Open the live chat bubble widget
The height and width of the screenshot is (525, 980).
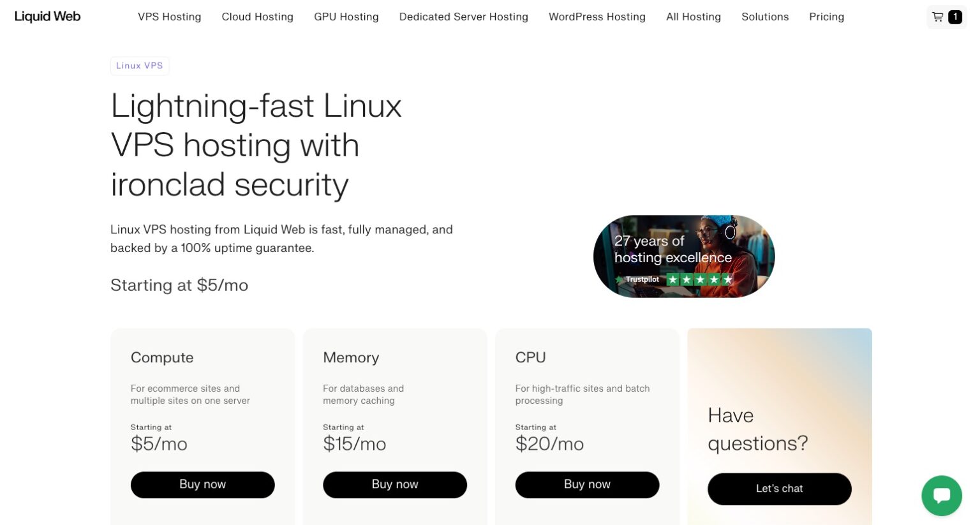coord(941,496)
